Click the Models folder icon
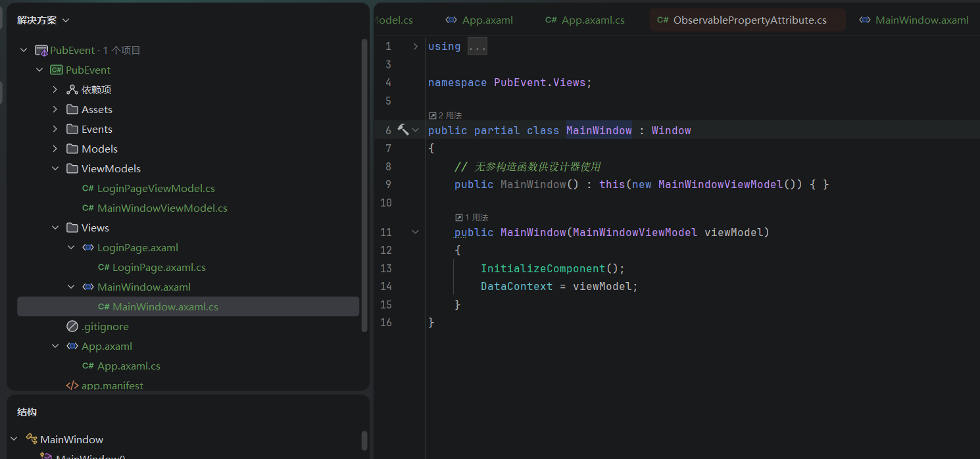This screenshot has height=459, width=980. pyautogui.click(x=72, y=149)
